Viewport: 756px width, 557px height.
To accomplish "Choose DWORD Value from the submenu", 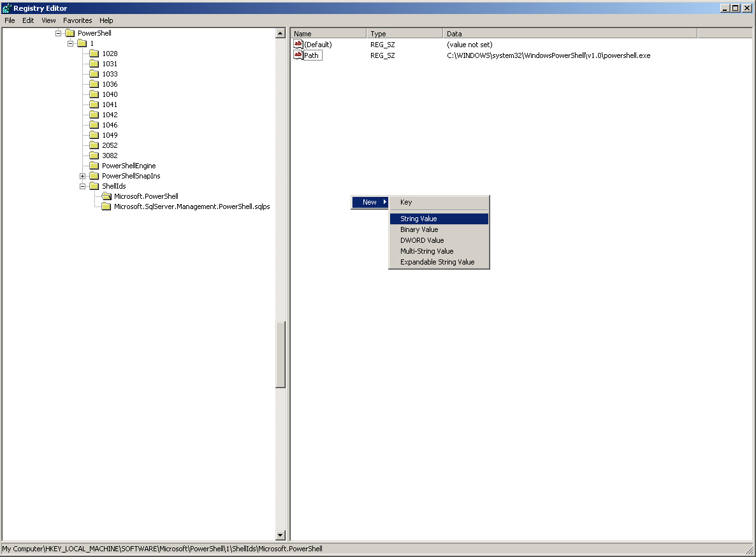I will click(x=439, y=240).
